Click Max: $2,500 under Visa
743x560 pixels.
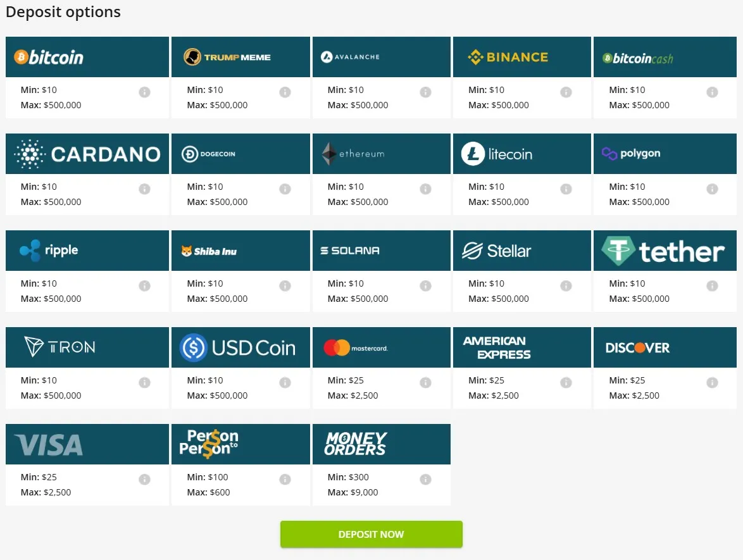pyautogui.click(x=46, y=492)
